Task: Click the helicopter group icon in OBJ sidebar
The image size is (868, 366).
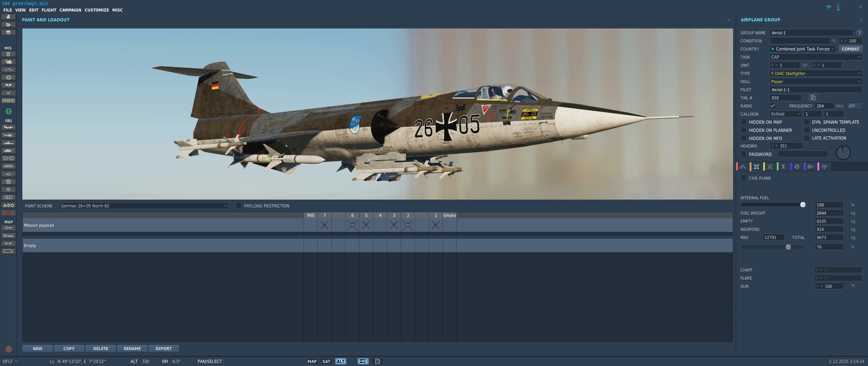Action: pos(8,135)
